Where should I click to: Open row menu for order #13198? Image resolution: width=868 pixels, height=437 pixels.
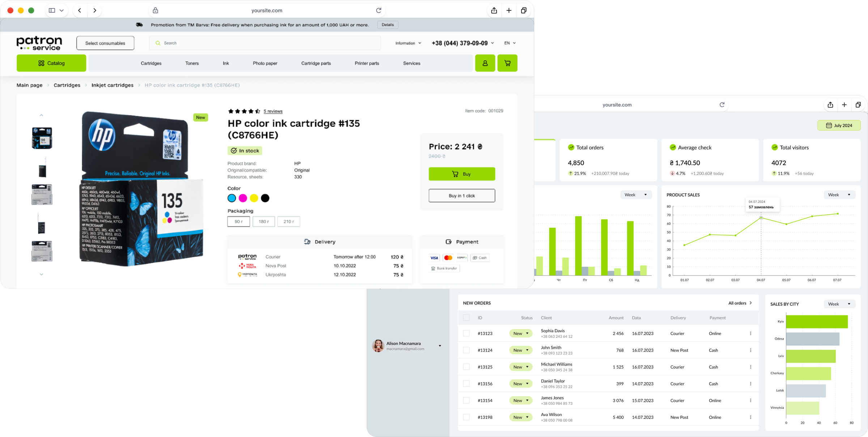(x=750, y=417)
